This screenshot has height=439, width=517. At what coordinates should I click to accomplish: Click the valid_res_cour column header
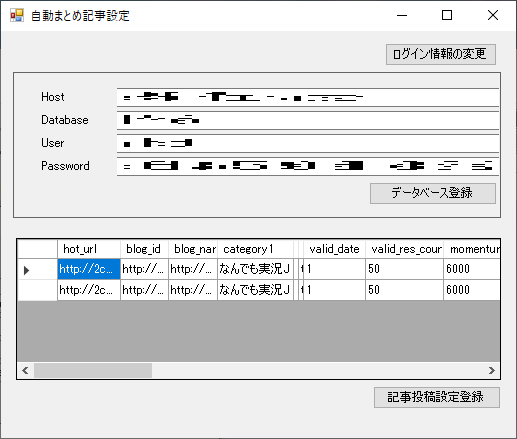point(404,249)
